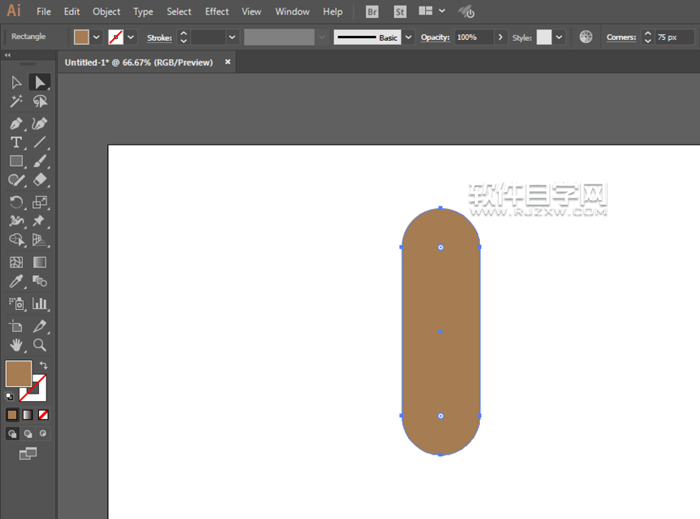The image size is (700, 519).
Task: Open the Effect menu
Action: click(x=216, y=12)
